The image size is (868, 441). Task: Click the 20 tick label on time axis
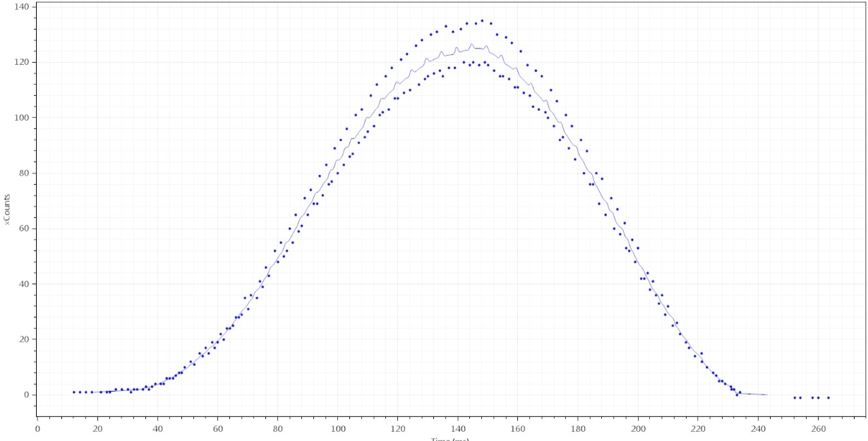coord(98,428)
